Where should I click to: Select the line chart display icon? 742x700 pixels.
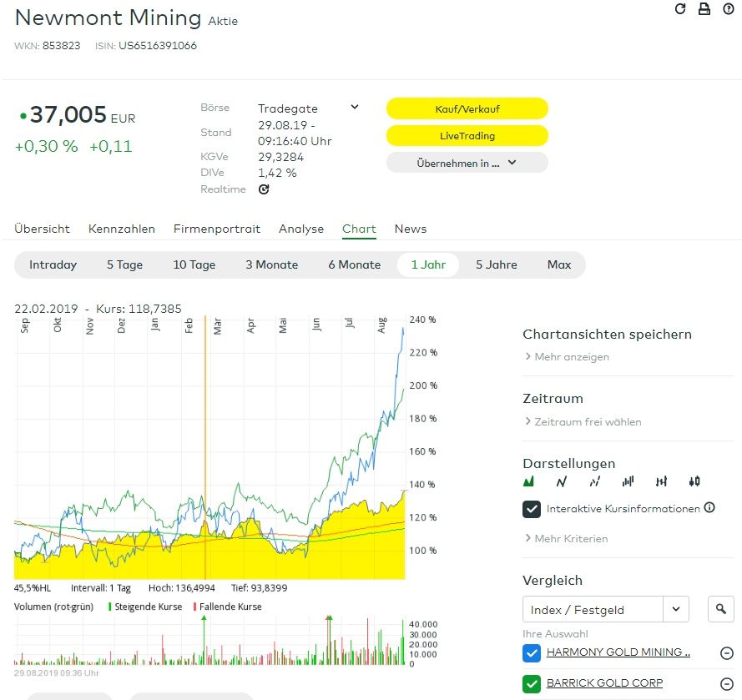click(562, 481)
